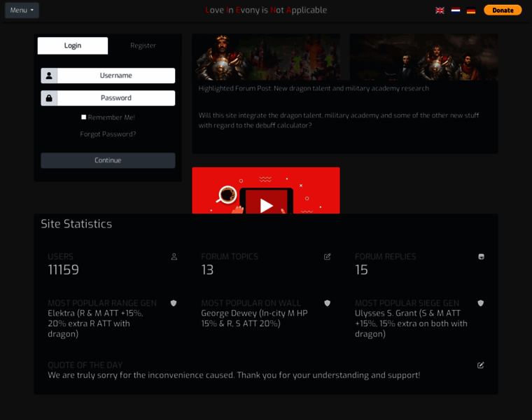Screen dimensions: 532x420
Task: Switch language to English flag
Action: pos(440,10)
